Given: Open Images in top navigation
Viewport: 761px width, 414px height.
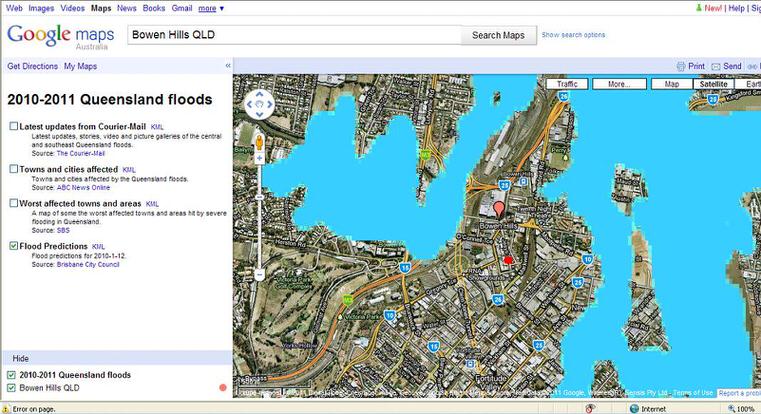Looking at the screenshot, I should [41, 8].
